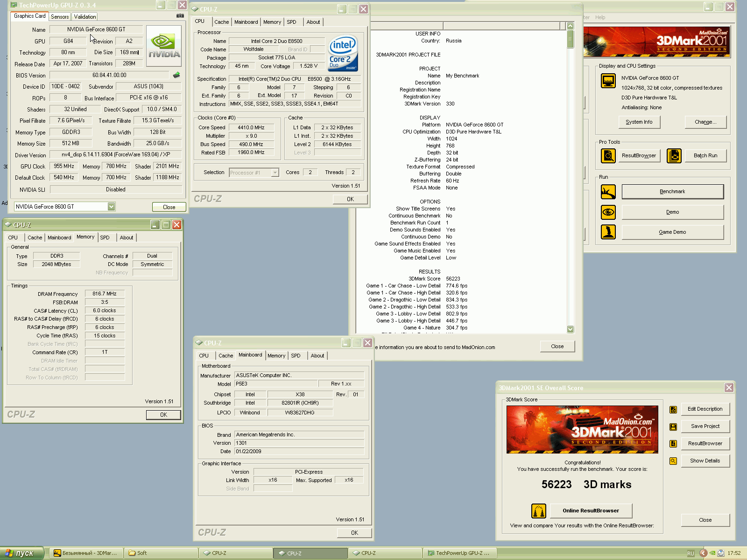Click the Batch Run button
The width and height of the screenshot is (747, 560).
(705, 156)
